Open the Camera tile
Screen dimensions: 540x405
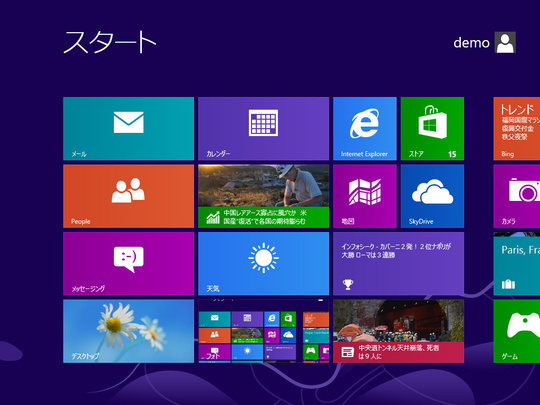517,196
